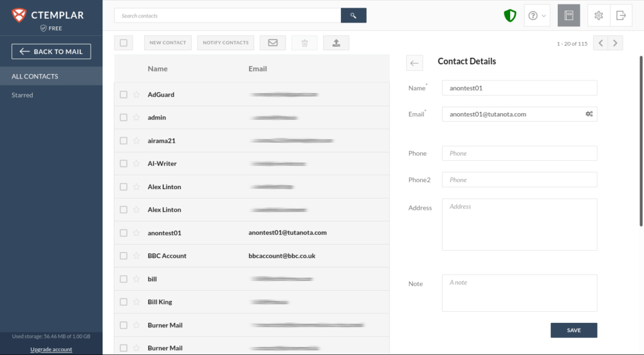Check the AI-Writer contact checkbox
The image size is (644, 355).
pos(124,163)
